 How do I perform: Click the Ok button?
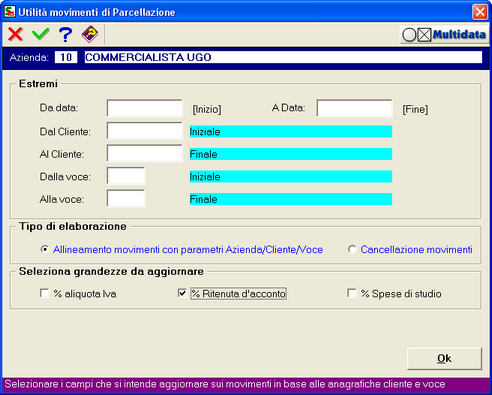click(444, 359)
